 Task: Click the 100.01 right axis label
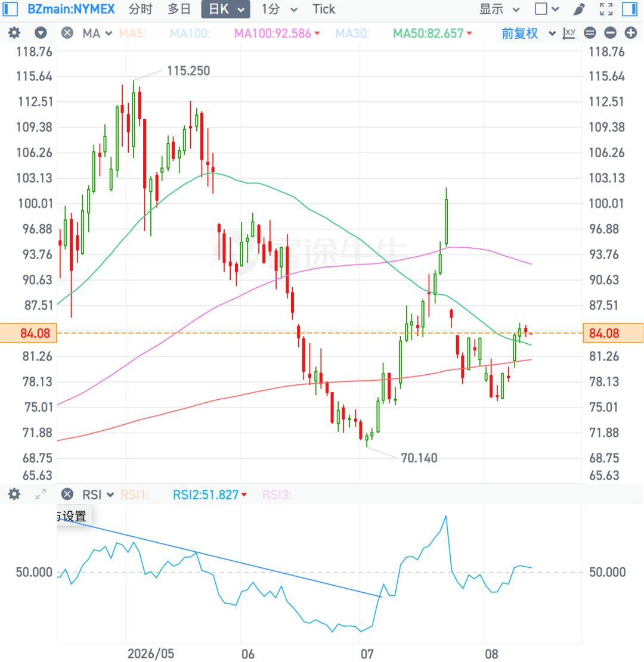pos(606,204)
